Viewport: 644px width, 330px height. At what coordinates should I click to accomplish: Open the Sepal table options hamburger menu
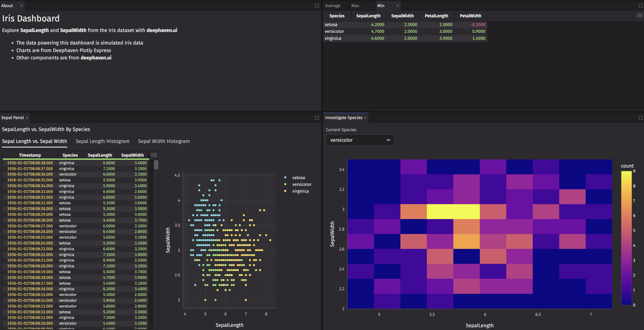(154, 155)
